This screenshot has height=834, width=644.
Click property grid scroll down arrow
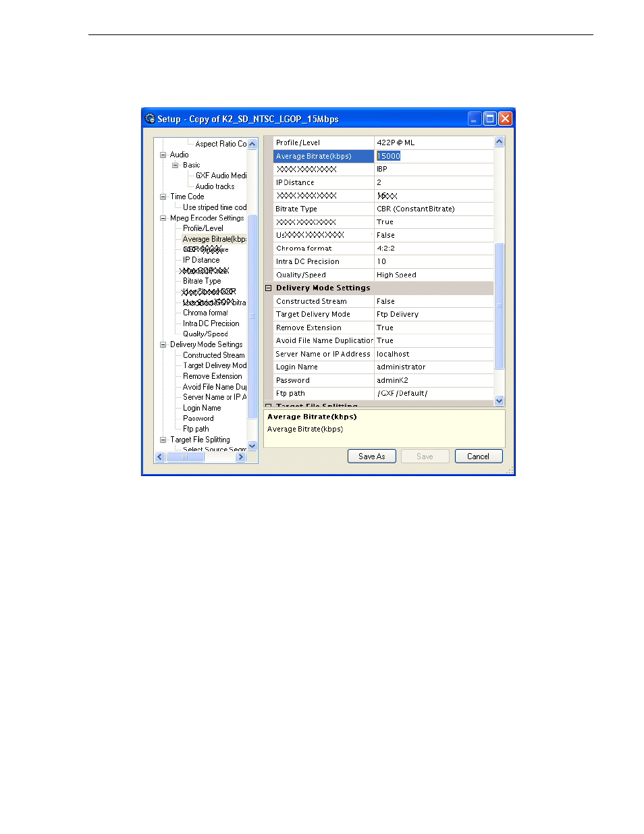[x=500, y=400]
